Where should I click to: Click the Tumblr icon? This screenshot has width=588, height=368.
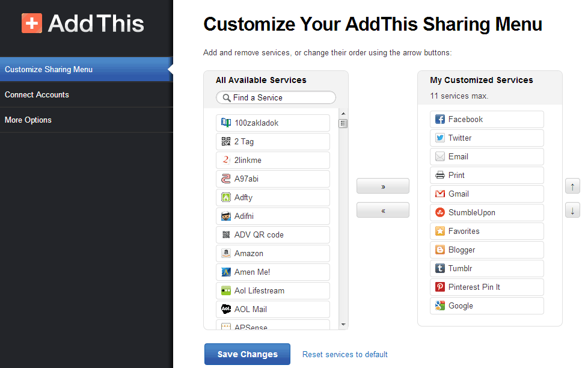pyautogui.click(x=440, y=268)
